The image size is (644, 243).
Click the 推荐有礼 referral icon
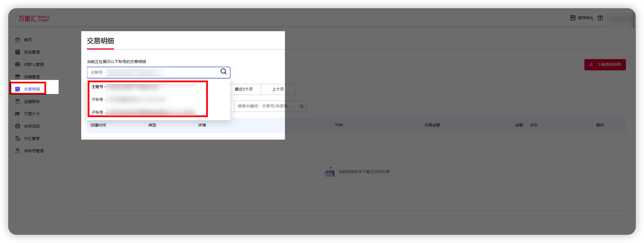pos(573,18)
